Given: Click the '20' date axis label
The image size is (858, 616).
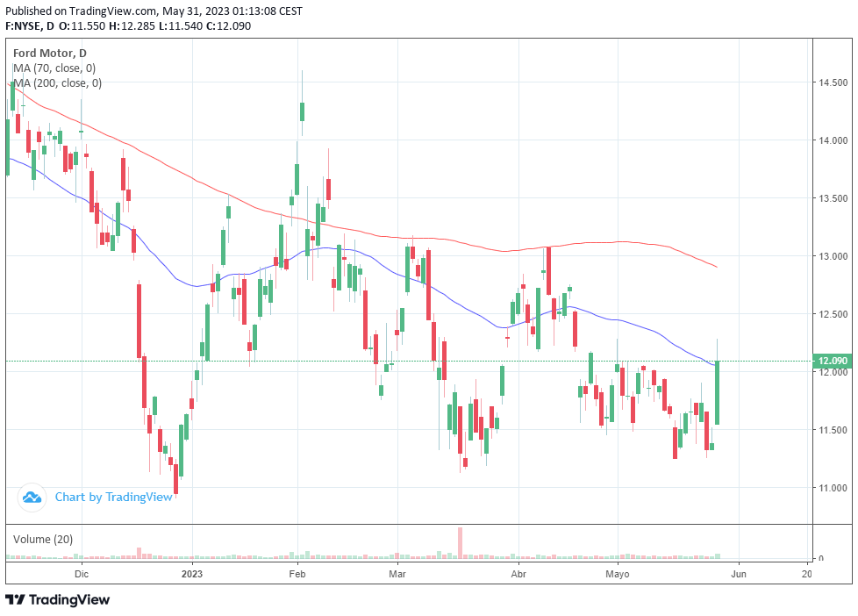Looking at the screenshot, I should pos(806,574).
